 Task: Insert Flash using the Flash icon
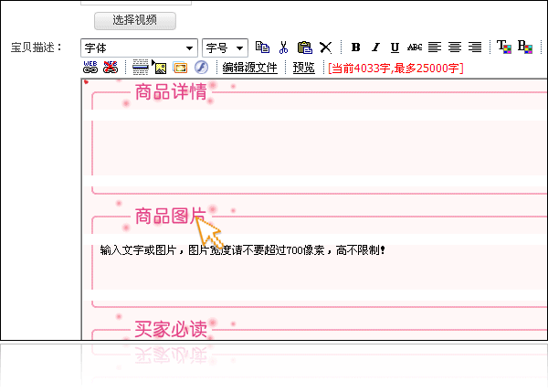coord(201,68)
